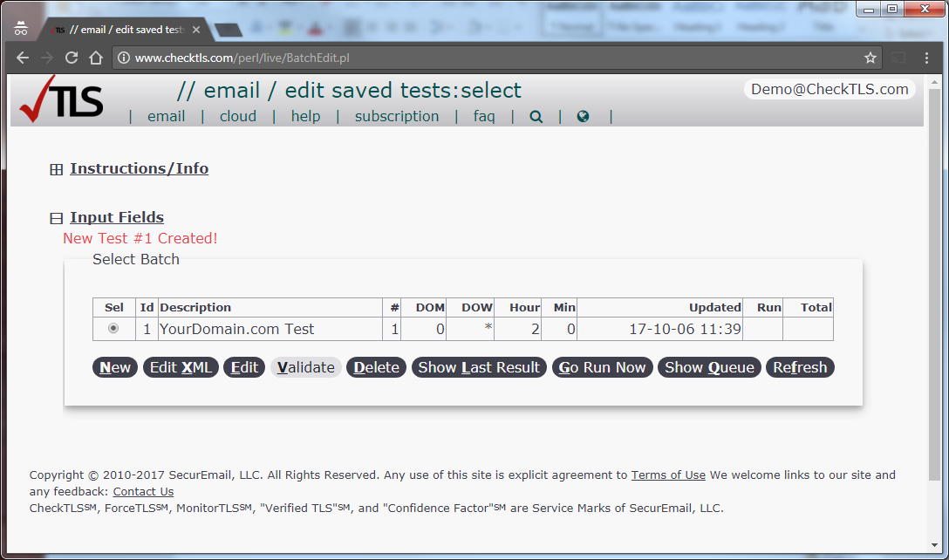Viewport: 949px width, 560px height.
Task: Open a new browser tab
Action: (x=229, y=30)
